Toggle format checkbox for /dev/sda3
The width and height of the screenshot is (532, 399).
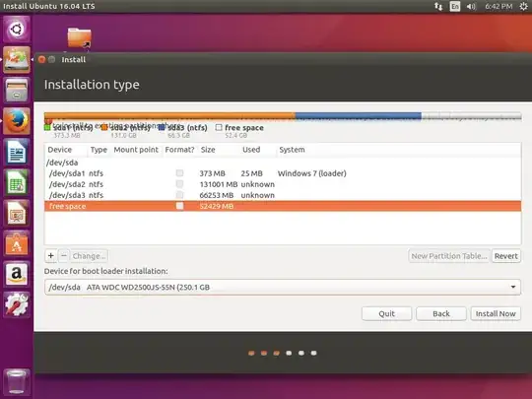click(179, 195)
